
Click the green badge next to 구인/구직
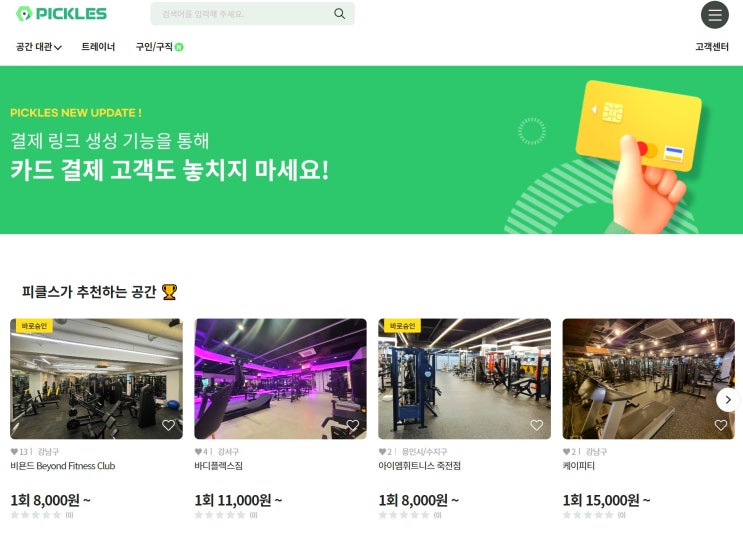(179, 47)
